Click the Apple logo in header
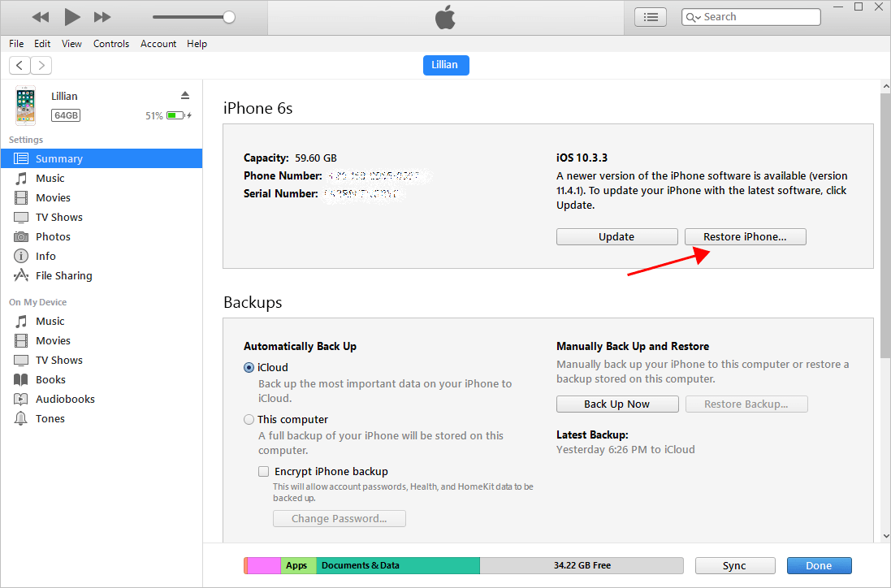 pos(445,17)
